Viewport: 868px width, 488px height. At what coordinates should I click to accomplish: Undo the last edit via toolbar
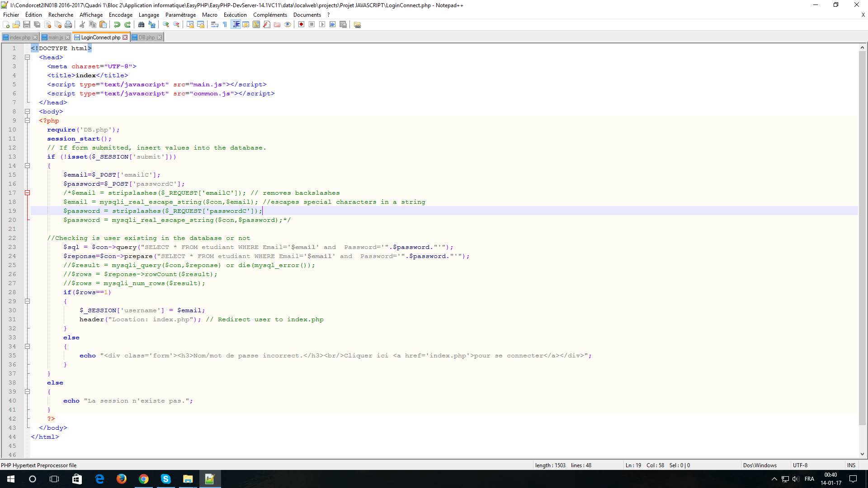(117, 25)
